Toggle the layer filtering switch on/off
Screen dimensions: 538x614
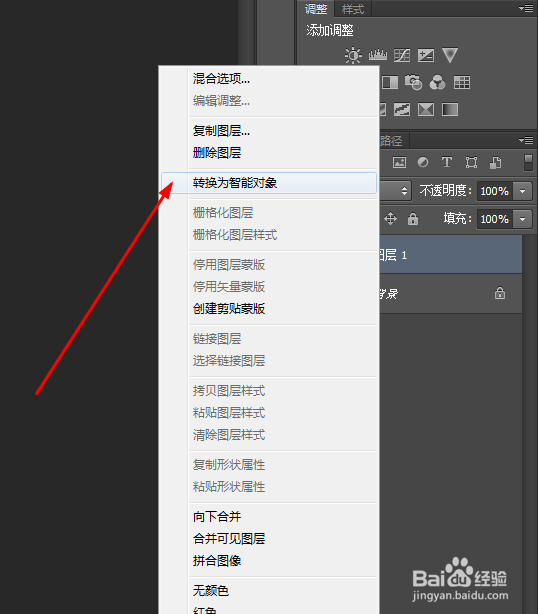coord(528,163)
